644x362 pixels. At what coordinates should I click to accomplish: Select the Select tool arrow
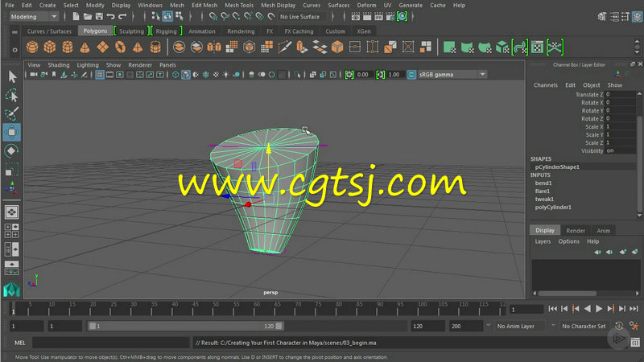pos(12,76)
